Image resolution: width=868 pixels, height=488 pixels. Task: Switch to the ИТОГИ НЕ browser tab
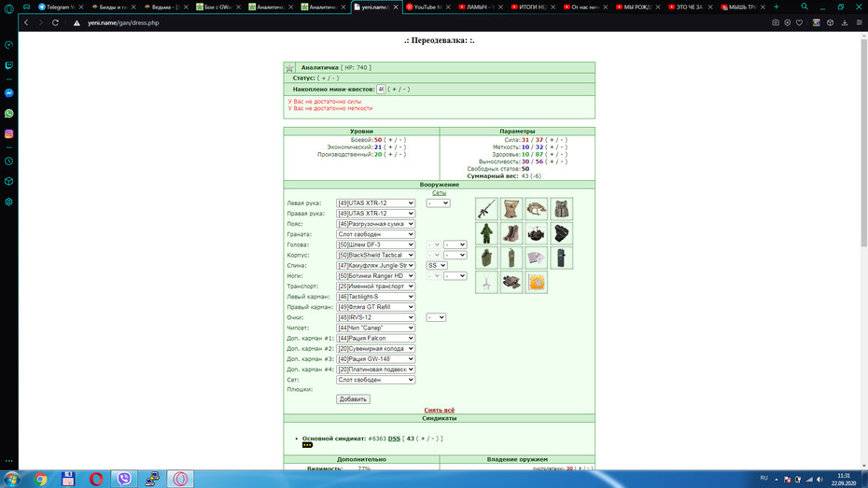coord(531,7)
